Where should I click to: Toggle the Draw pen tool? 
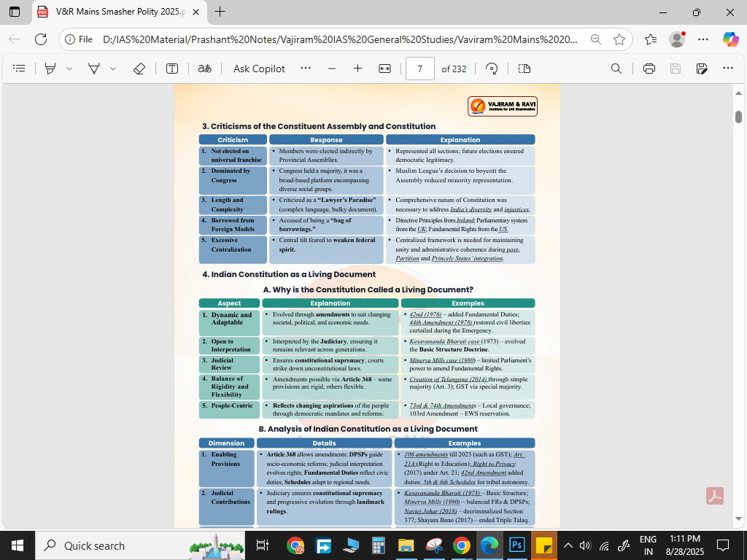(94, 69)
